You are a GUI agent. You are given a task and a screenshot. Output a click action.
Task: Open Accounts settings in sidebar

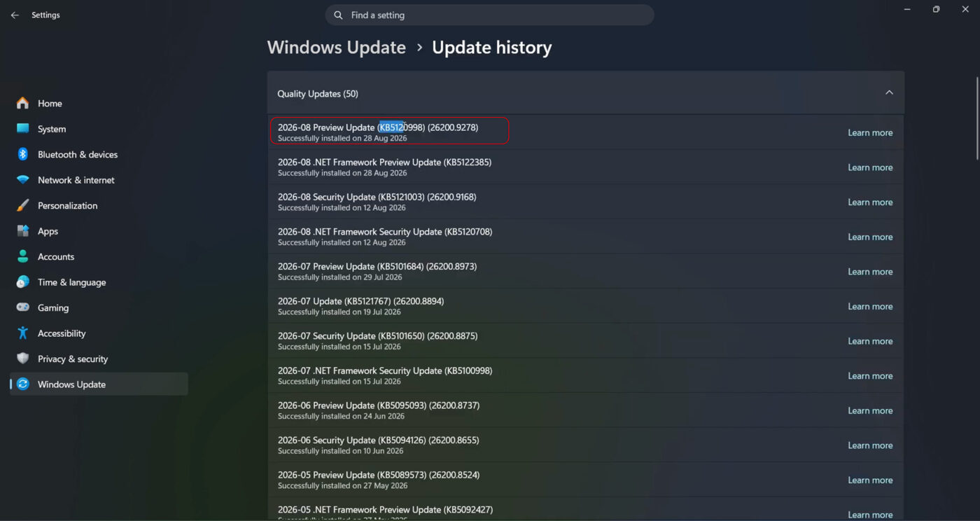[x=99, y=256]
